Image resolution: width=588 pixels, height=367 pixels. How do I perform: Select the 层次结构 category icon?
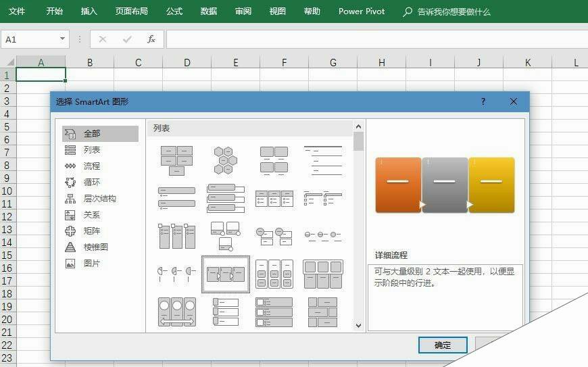70,199
